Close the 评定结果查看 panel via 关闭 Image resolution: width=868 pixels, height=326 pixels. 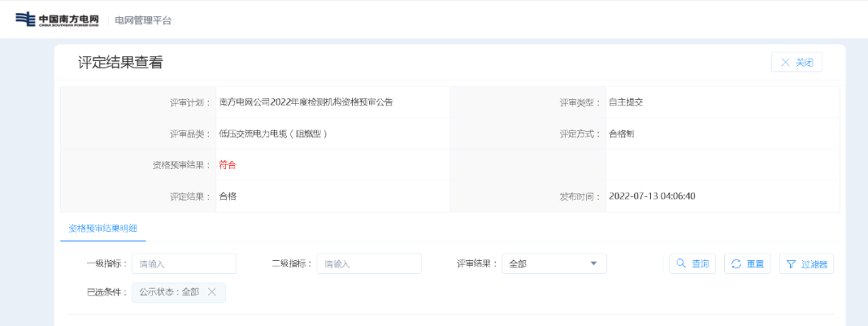coord(796,63)
